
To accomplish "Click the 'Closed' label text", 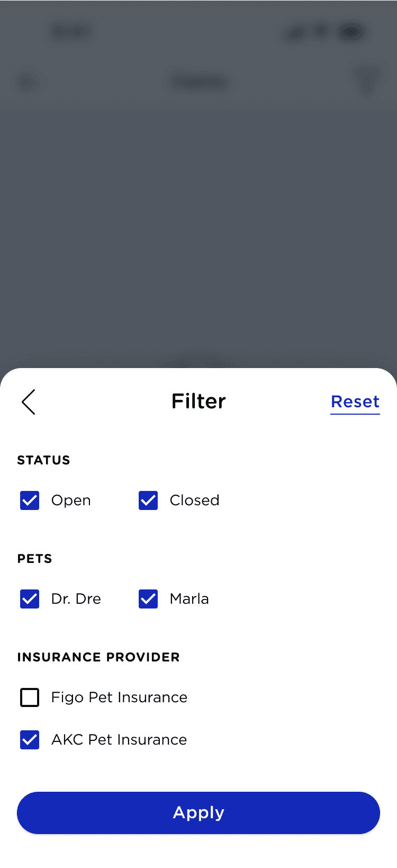I will coord(194,500).
